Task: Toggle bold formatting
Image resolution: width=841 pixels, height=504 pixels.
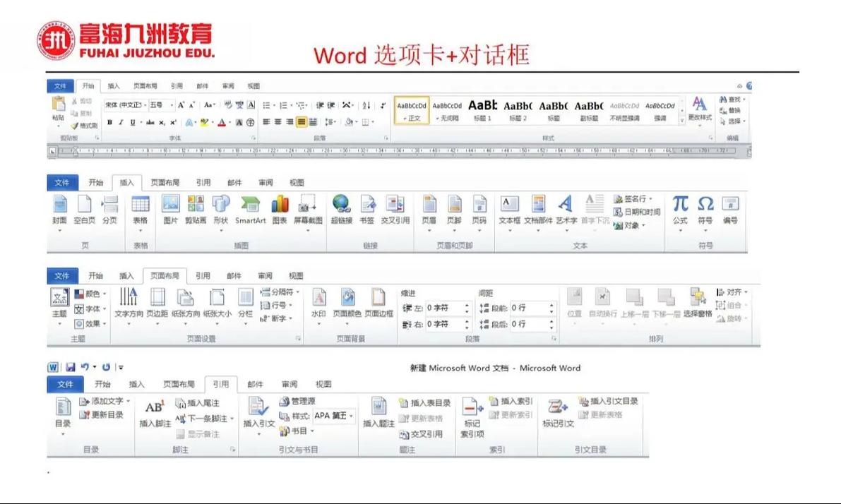Action: pyautogui.click(x=109, y=121)
